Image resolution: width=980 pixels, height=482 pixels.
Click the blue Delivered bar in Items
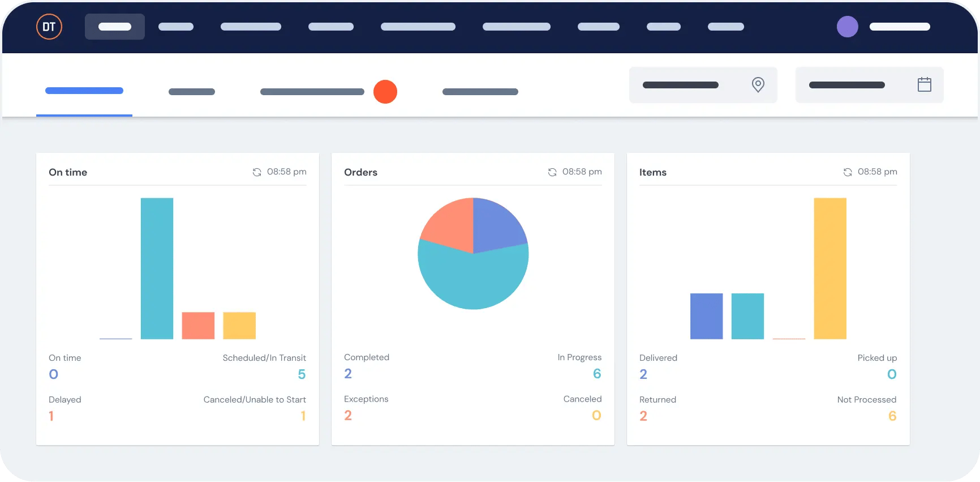706,316
